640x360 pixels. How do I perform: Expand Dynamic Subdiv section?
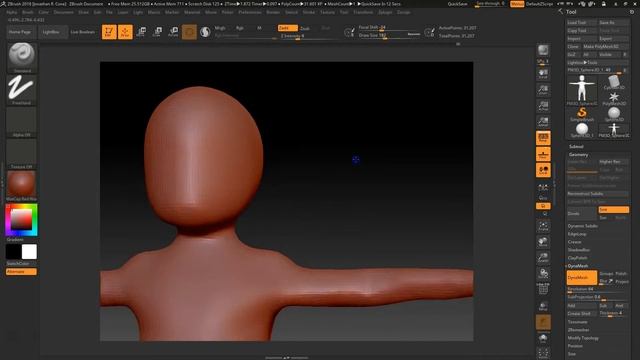582,226
